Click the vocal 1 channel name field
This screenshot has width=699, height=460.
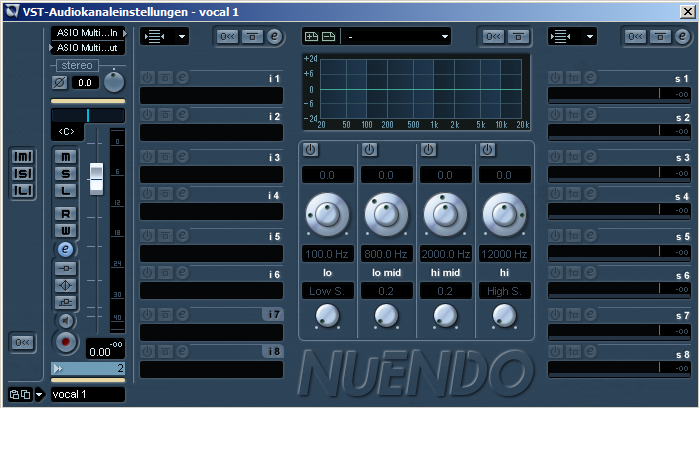(88, 394)
